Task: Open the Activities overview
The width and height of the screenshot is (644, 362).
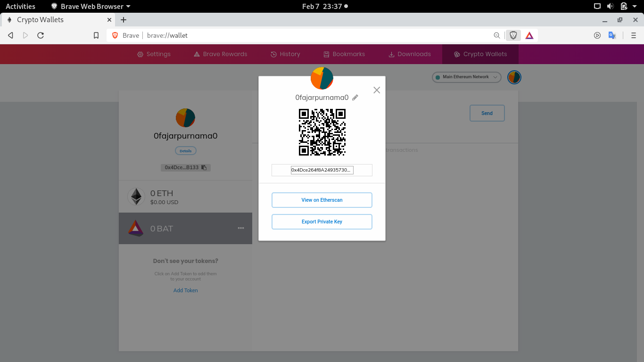Action: pyautogui.click(x=20, y=6)
